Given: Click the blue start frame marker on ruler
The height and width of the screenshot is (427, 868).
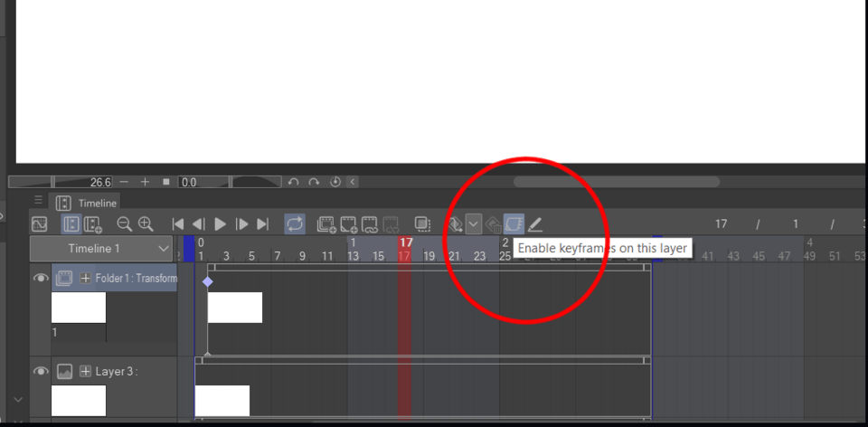Looking at the screenshot, I should tap(189, 249).
